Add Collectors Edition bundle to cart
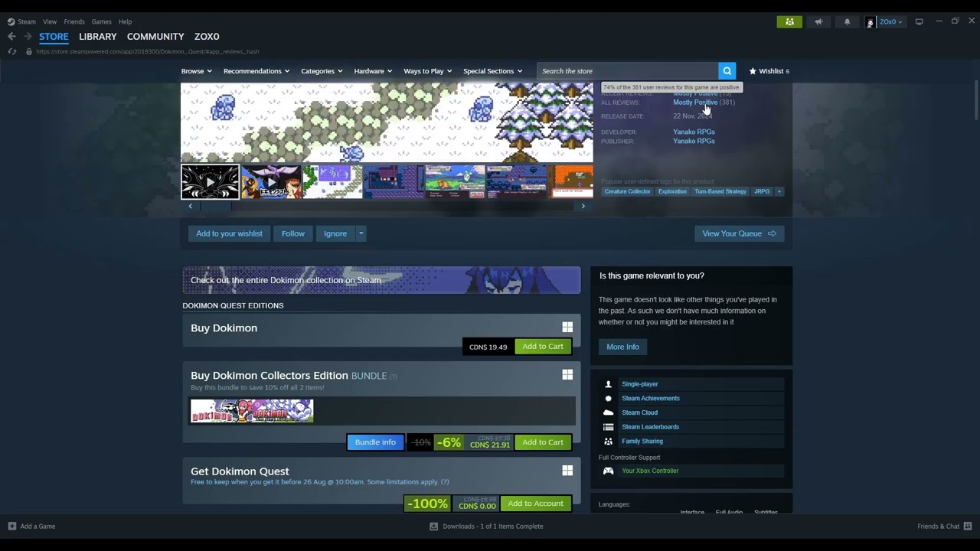The width and height of the screenshot is (980, 551). [x=543, y=442]
